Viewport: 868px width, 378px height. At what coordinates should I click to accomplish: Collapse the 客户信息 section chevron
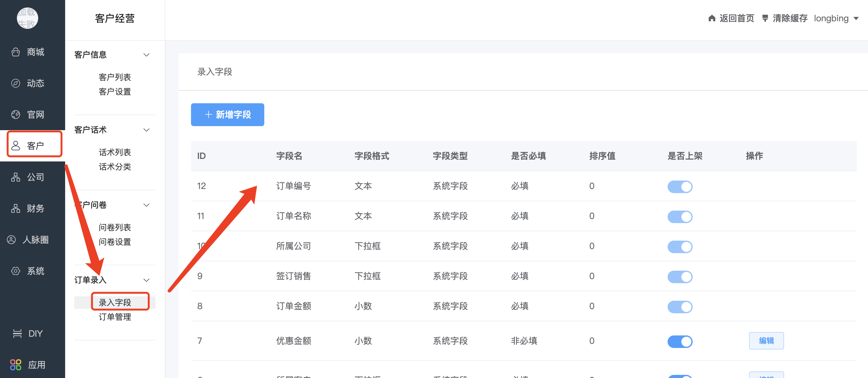coord(146,55)
